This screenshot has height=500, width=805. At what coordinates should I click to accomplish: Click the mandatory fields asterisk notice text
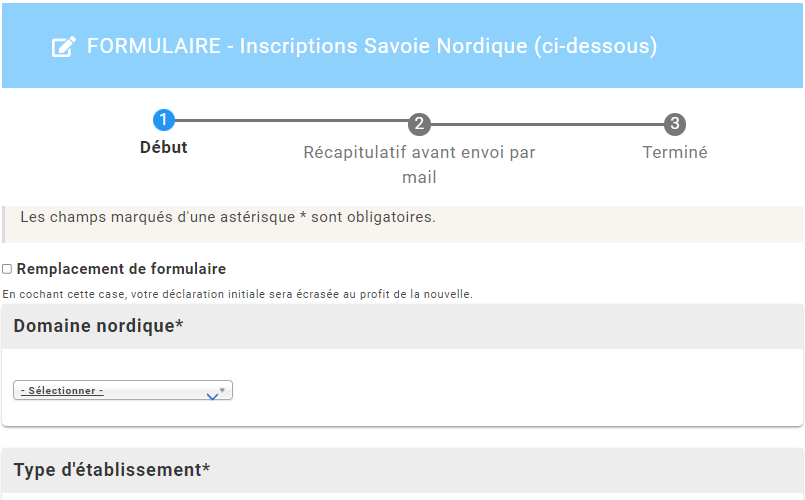tap(228, 216)
